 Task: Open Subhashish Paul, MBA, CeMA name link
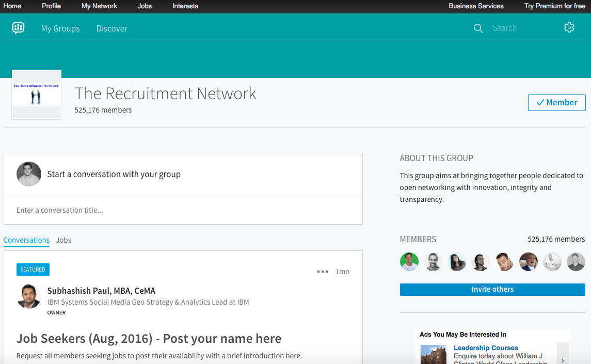pos(101,291)
